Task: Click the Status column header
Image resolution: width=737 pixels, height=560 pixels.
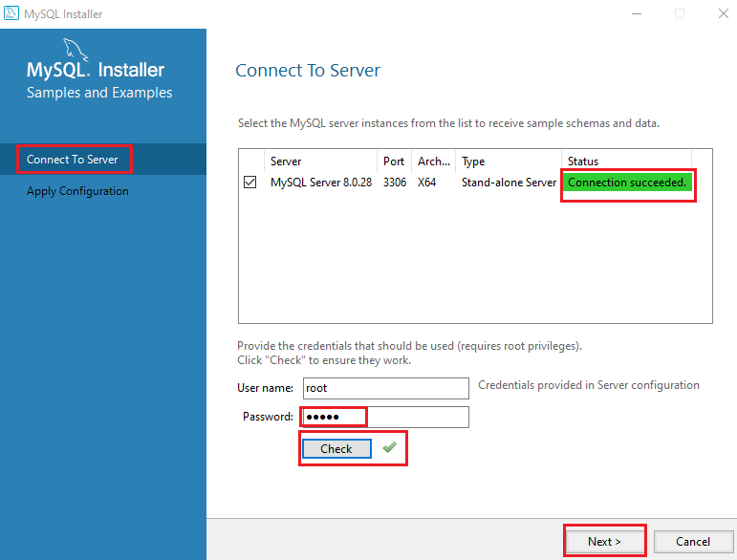Action: click(x=626, y=162)
